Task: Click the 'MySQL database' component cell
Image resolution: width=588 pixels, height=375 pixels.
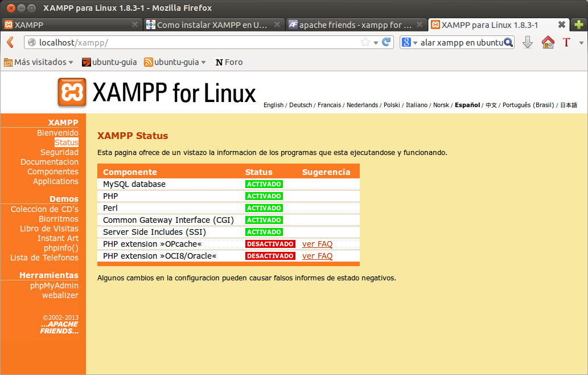Action: 134,184
